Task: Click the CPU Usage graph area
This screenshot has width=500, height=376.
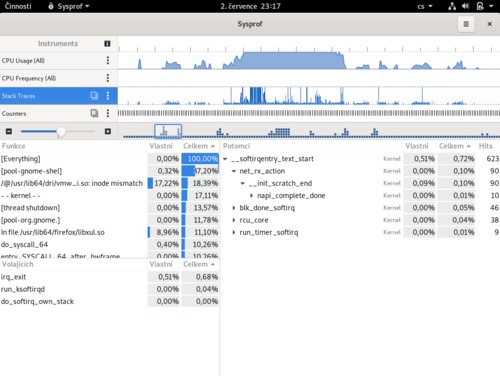Action: 309,61
